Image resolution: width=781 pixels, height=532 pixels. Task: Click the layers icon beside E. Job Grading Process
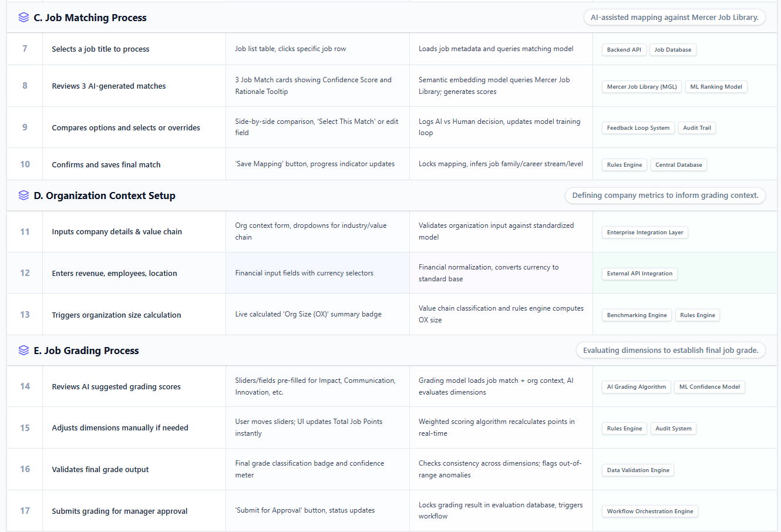(23, 351)
